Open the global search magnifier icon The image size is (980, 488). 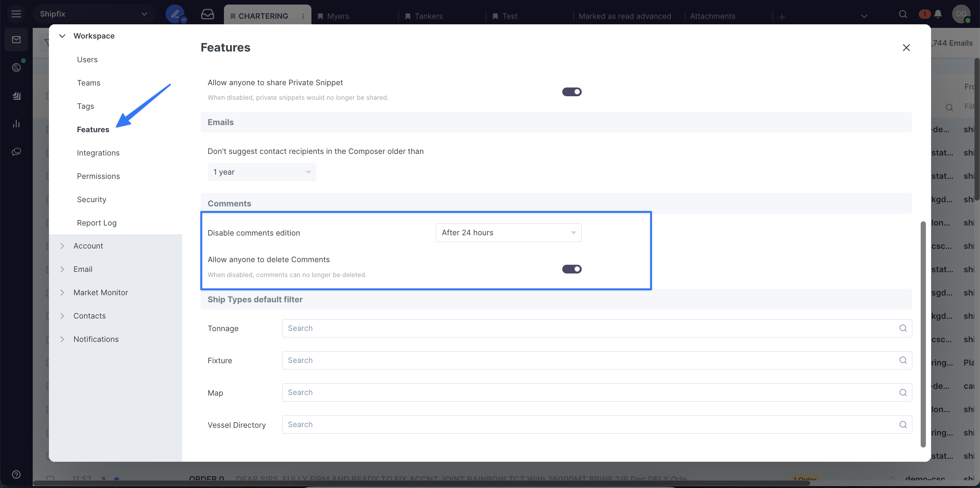point(903,15)
